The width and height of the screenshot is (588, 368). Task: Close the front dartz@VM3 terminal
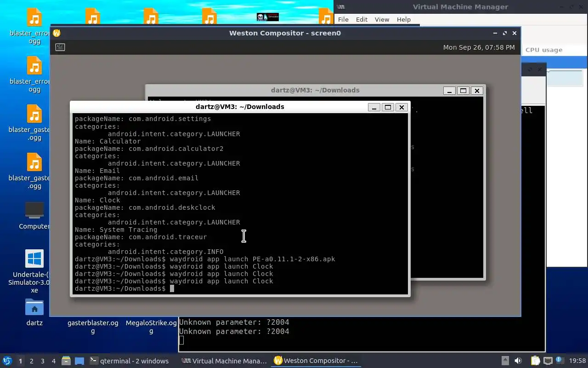[x=401, y=107]
